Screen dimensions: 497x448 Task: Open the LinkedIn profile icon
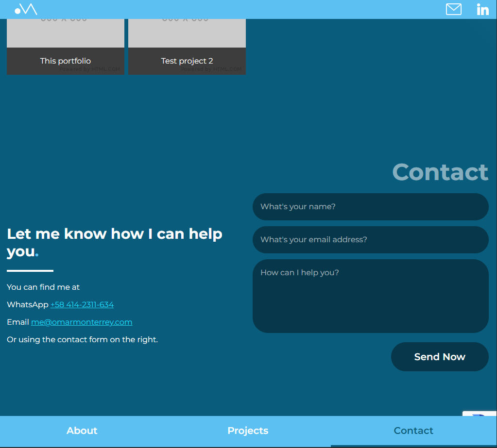482,9
